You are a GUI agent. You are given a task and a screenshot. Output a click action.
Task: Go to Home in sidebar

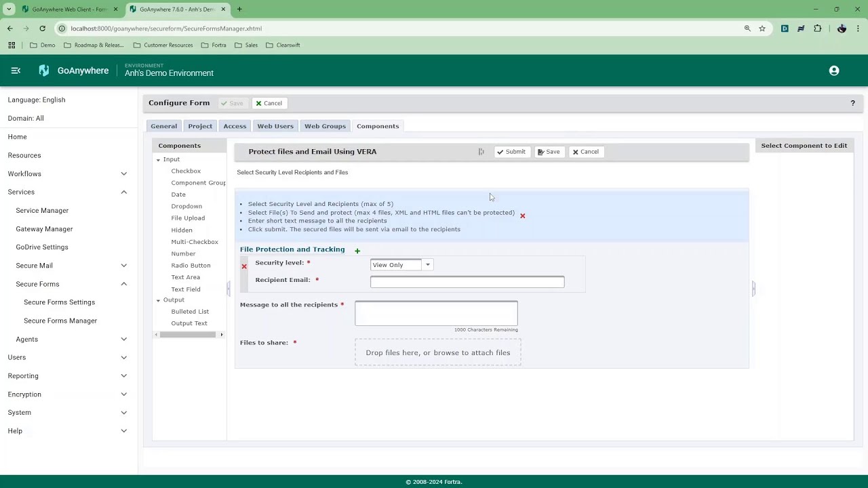(18, 137)
